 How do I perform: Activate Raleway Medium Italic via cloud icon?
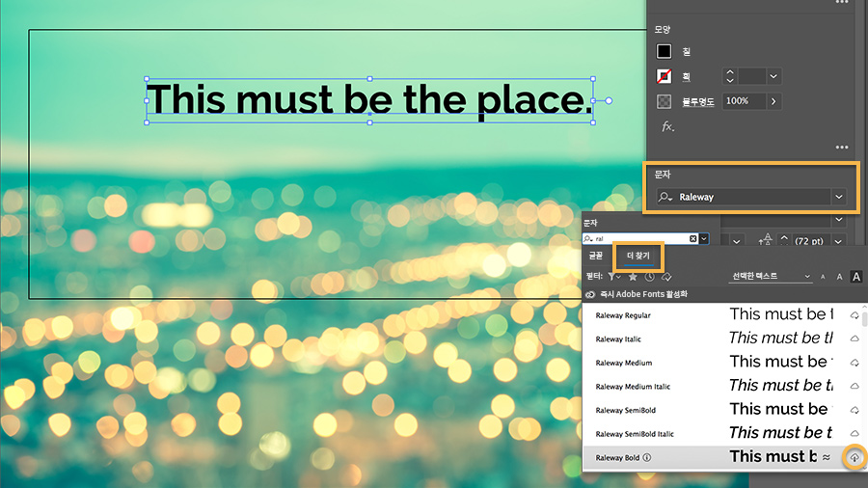tap(854, 386)
